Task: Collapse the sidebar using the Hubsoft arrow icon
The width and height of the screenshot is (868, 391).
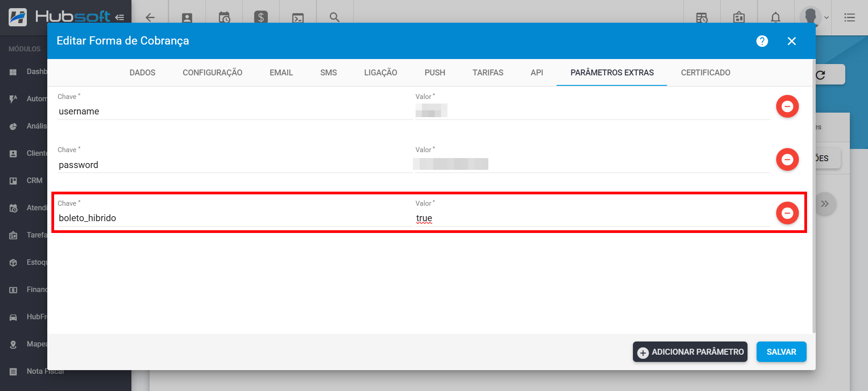Action: [x=120, y=18]
